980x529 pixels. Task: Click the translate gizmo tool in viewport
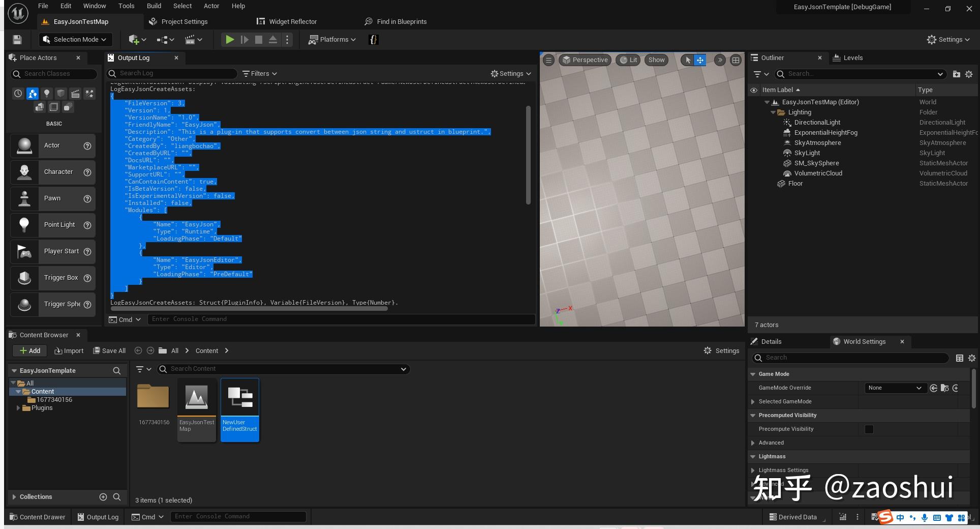pos(700,60)
